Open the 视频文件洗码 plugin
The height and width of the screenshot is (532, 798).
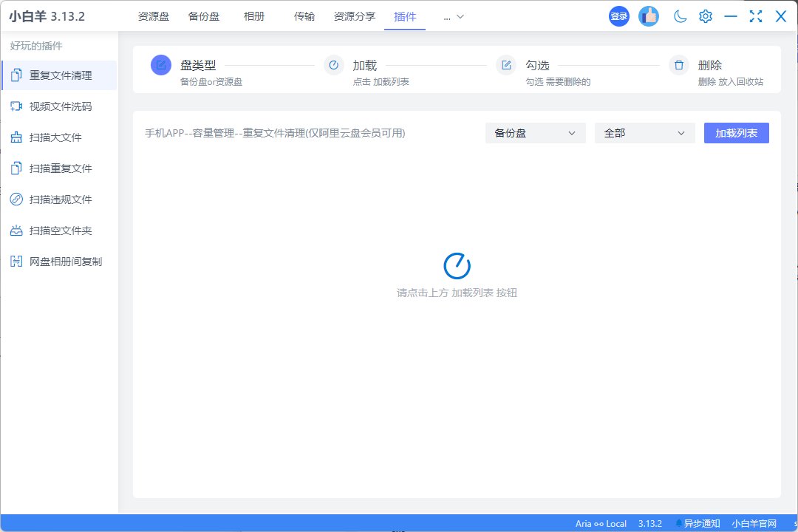(x=60, y=106)
